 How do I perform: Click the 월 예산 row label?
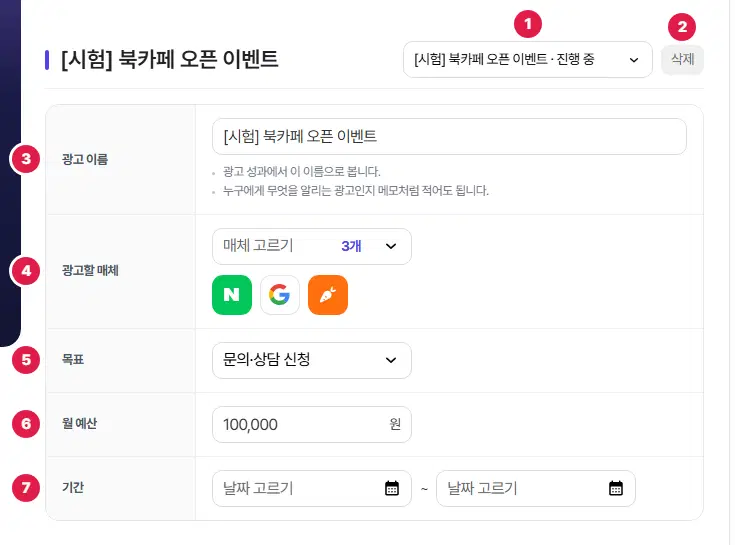pyautogui.click(x=79, y=424)
